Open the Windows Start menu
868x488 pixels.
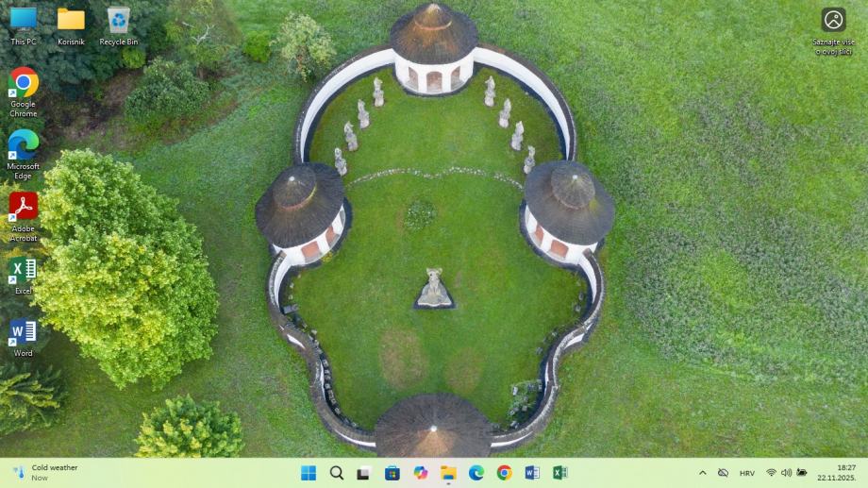click(309, 473)
